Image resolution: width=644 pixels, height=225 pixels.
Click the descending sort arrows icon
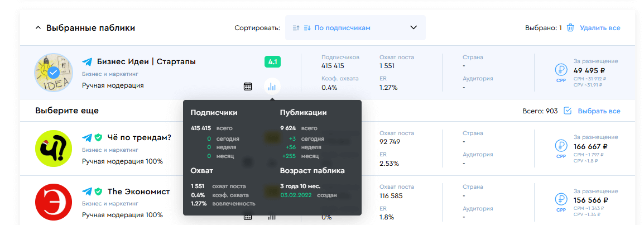(x=307, y=28)
